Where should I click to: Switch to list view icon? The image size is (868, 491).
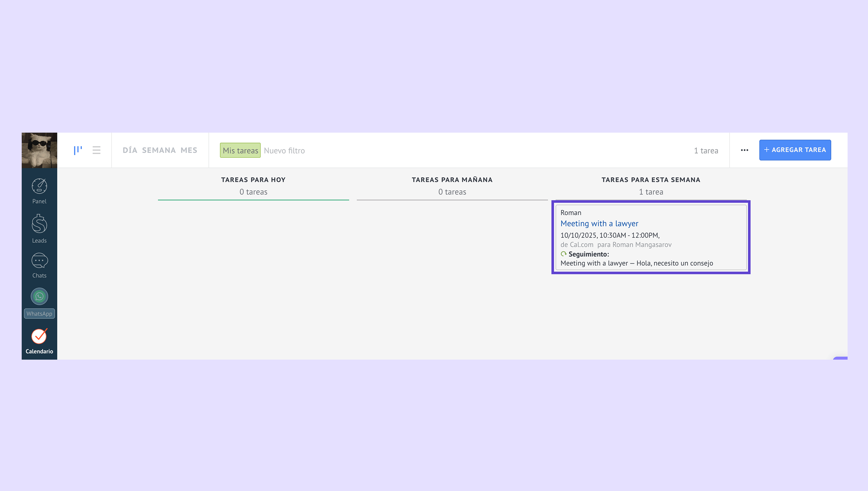pos(96,150)
